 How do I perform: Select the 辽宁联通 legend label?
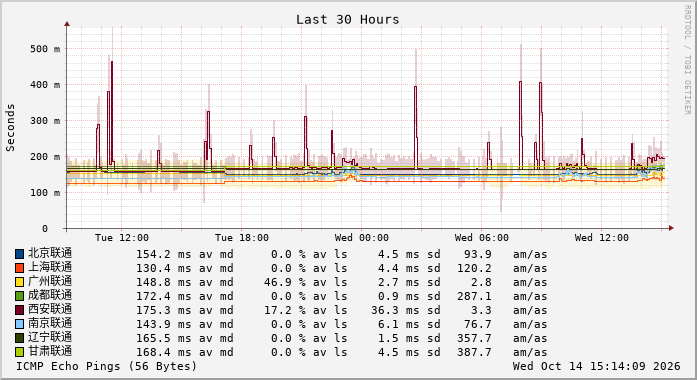click(50, 337)
